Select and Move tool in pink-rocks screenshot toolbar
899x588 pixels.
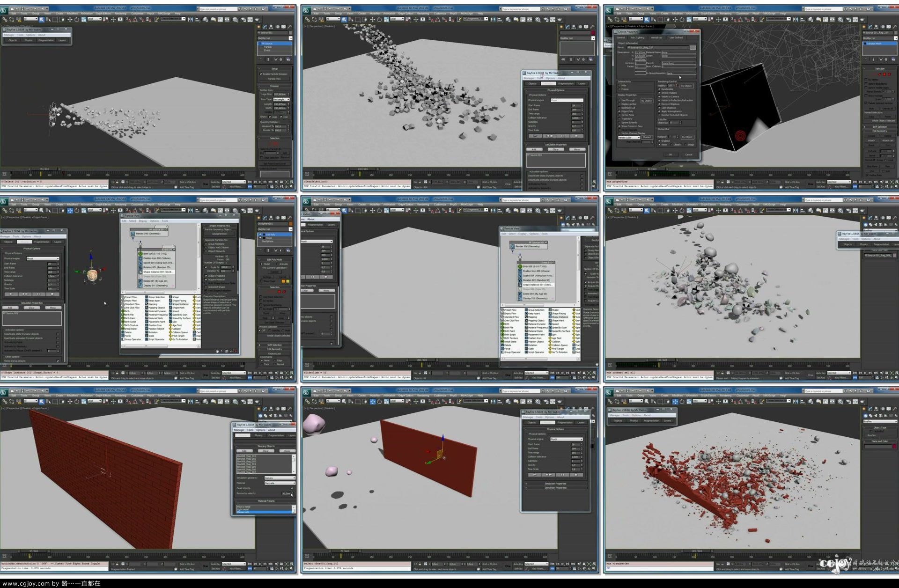click(373, 401)
